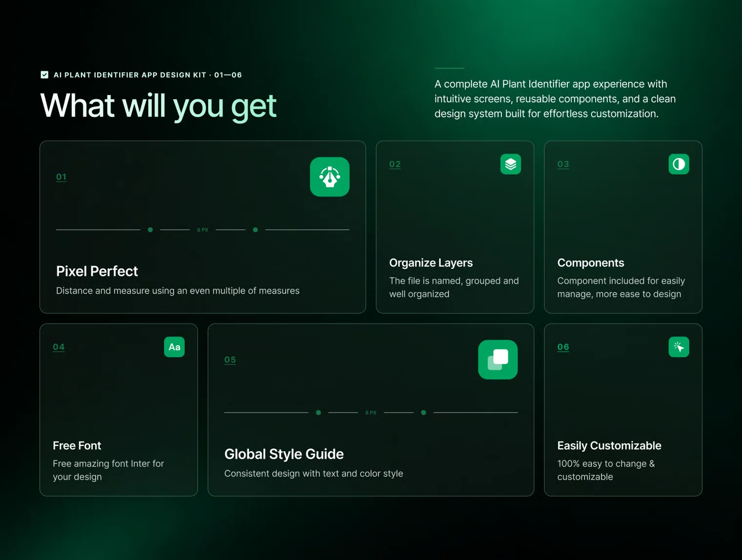Screen dimensions: 742x560
Task: Select the "Free Font" card title
Action: pyautogui.click(x=77, y=445)
